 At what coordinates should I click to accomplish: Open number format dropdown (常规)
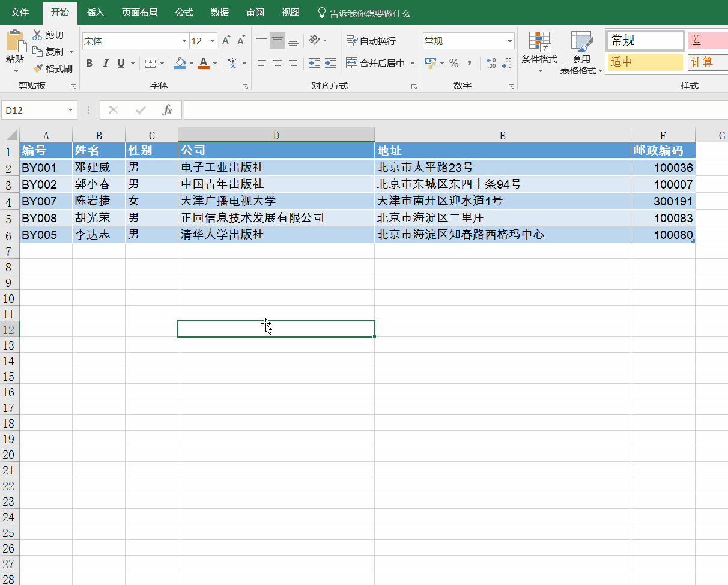point(510,41)
